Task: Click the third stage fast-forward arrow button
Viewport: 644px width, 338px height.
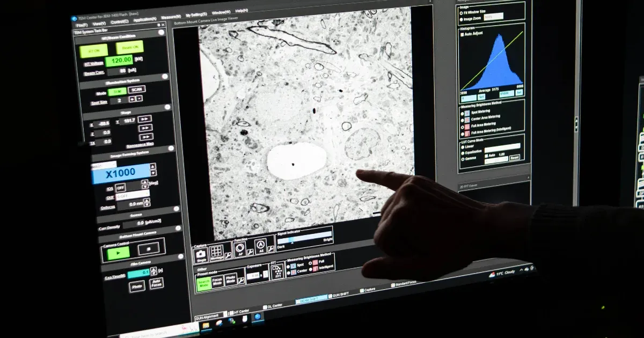Action: tap(145, 137)
